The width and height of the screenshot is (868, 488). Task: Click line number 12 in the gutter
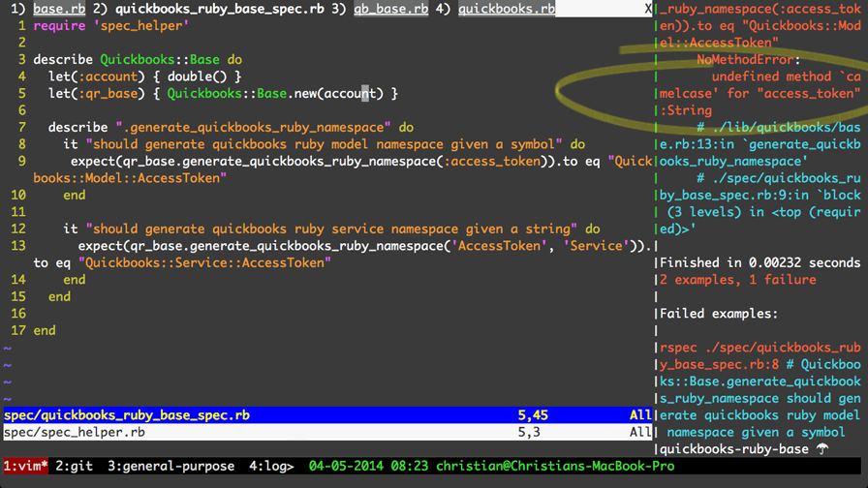click(x=18, y=229)
